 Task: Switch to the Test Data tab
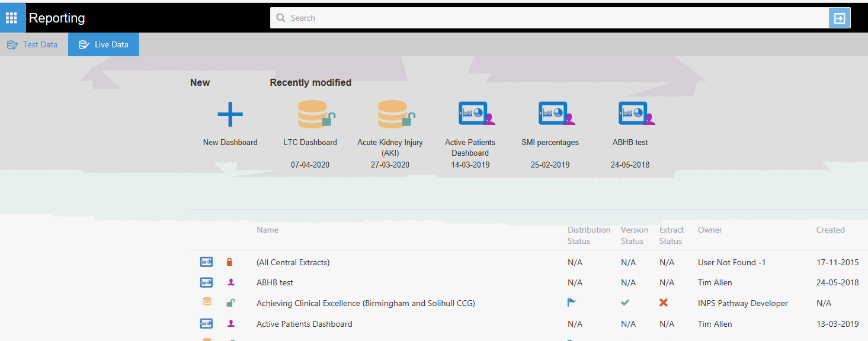pyautogui.click(x=33, y=44)
